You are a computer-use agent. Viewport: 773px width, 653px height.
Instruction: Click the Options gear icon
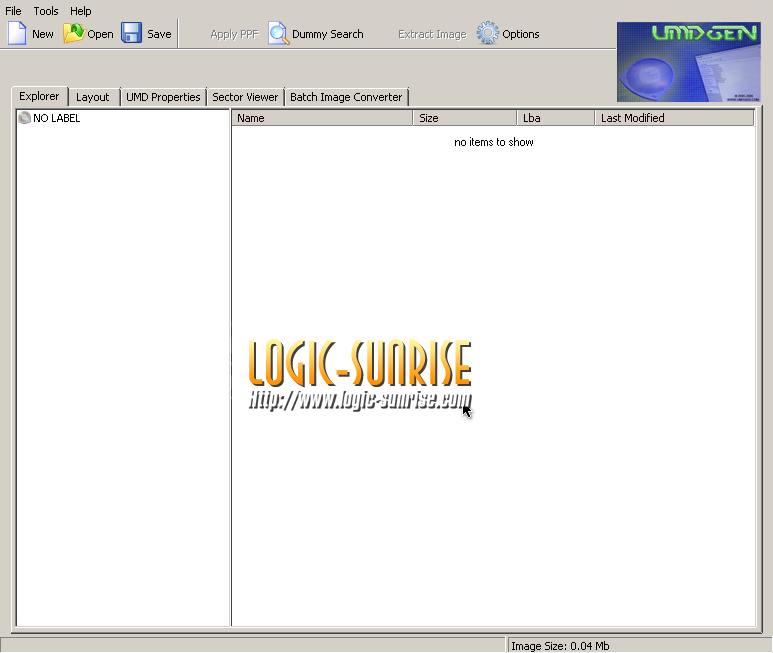point(488,34)
